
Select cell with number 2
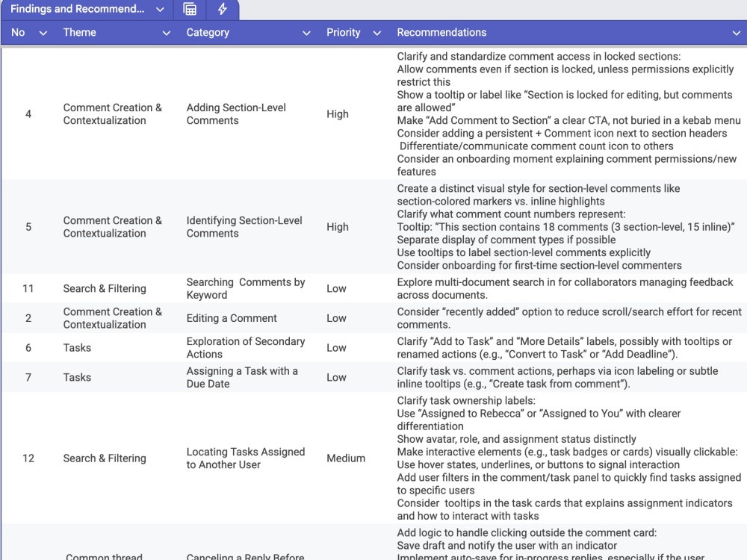tap(28, 318)
